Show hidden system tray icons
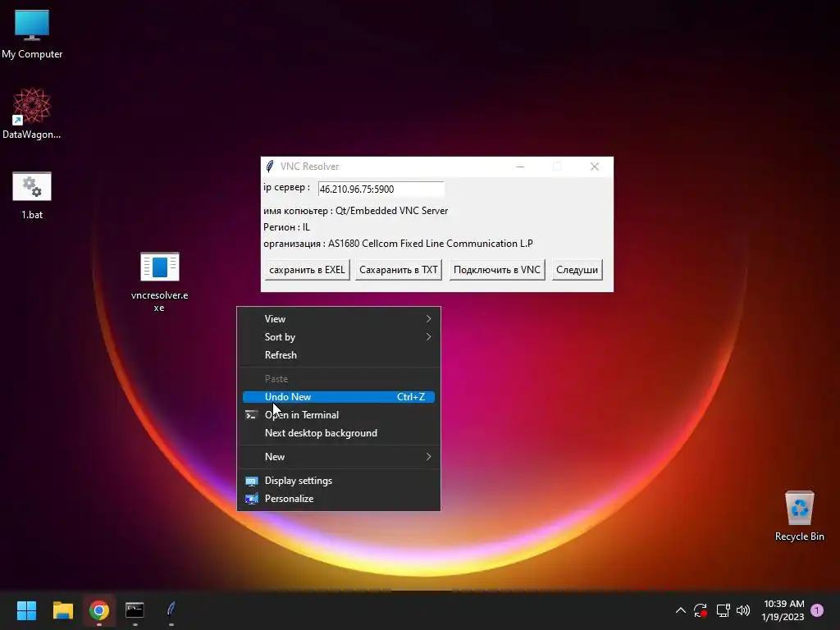Screen dimensions: 840x630 (680, 610)
